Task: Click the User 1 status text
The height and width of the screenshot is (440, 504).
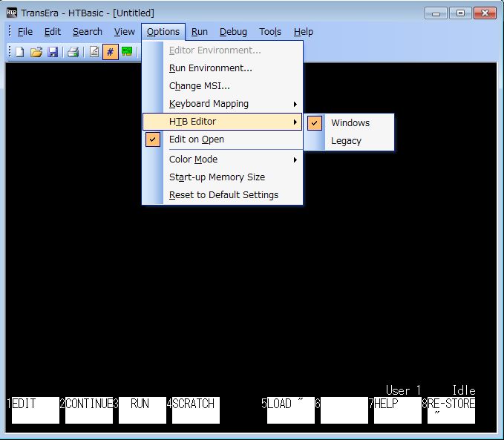Action: pos(403,390)
